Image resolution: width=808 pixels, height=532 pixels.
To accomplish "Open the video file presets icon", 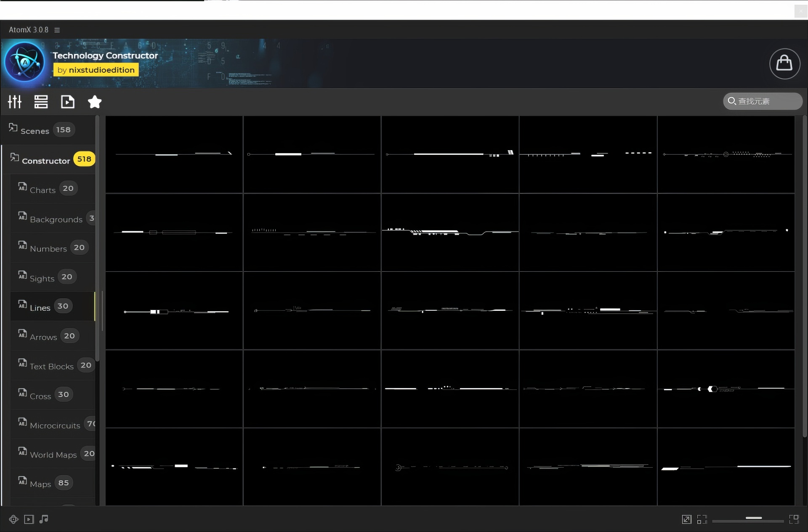I will pyautogui.click(x=67, y=102).
